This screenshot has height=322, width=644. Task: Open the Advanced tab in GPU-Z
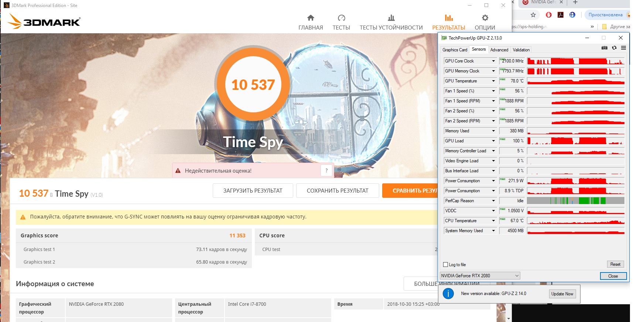click(x=499, y=50)
